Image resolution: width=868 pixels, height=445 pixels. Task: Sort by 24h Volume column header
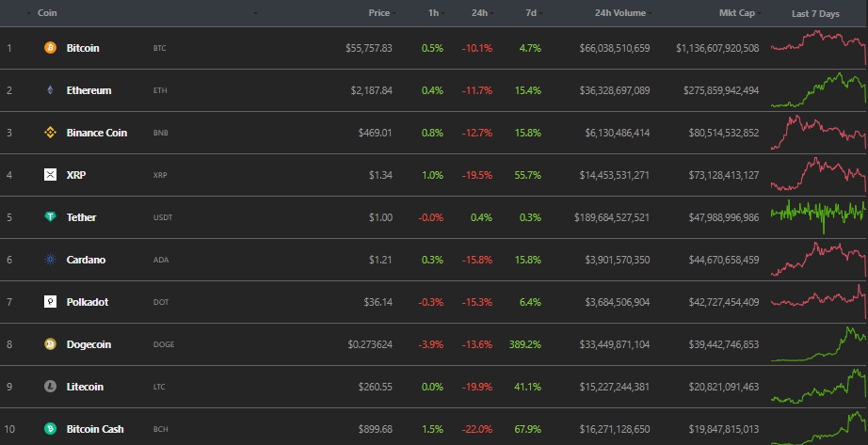pyautogui.click(x=621, y=13)
